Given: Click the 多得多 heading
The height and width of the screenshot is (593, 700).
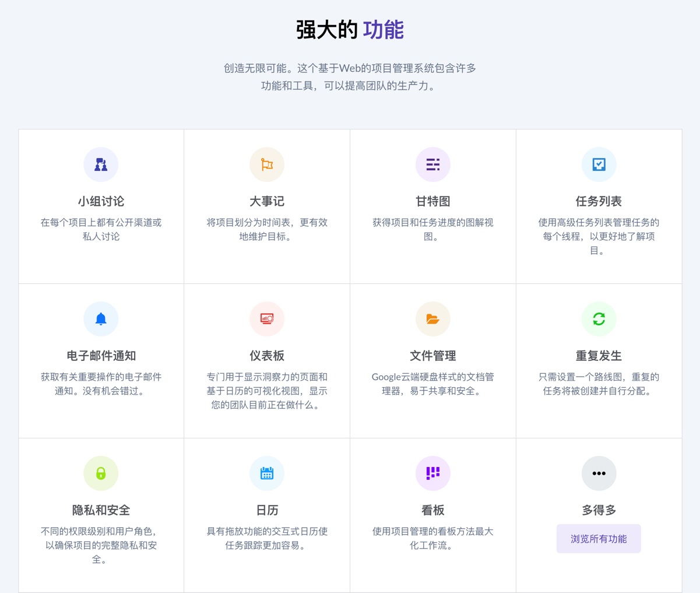Looking at the screenshot, I should tap(599, 510).
